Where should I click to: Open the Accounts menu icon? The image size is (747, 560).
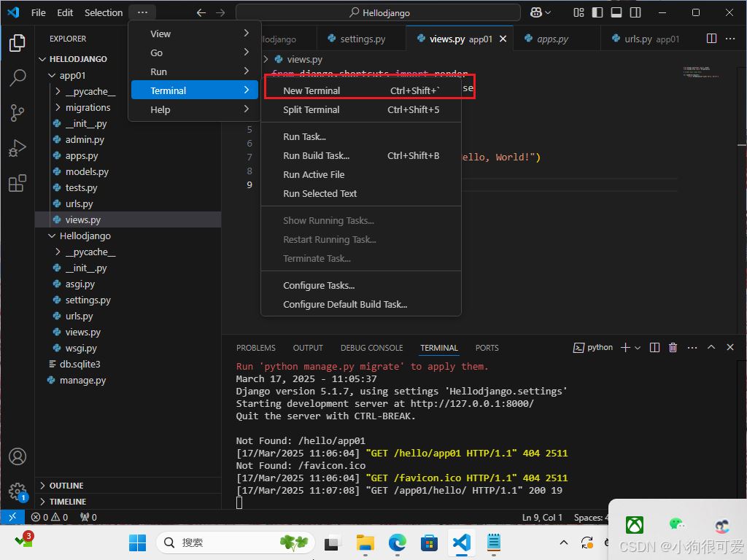click(18, 456)
